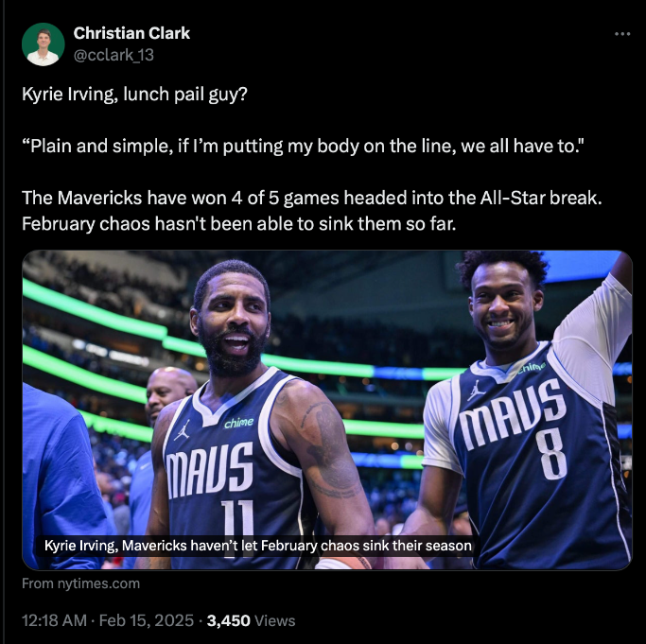Click the 'Kyrie Irving, lunch pail guy?' text
Screen dimensions: 646x644
pyautogui.click(x=134, y=95)
